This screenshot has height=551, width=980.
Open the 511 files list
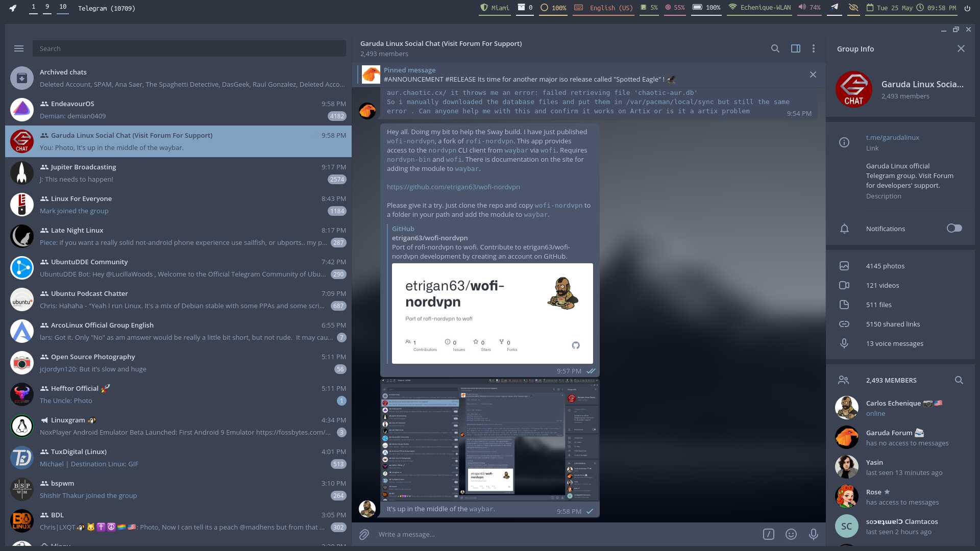(900, 305)
